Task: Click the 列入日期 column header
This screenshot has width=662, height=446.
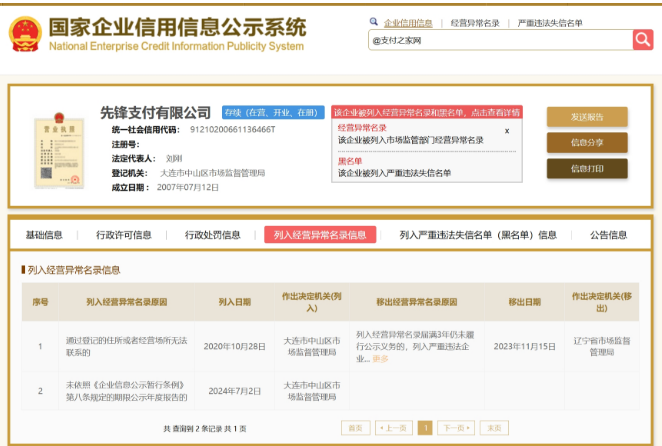Action: pos(234,302)
